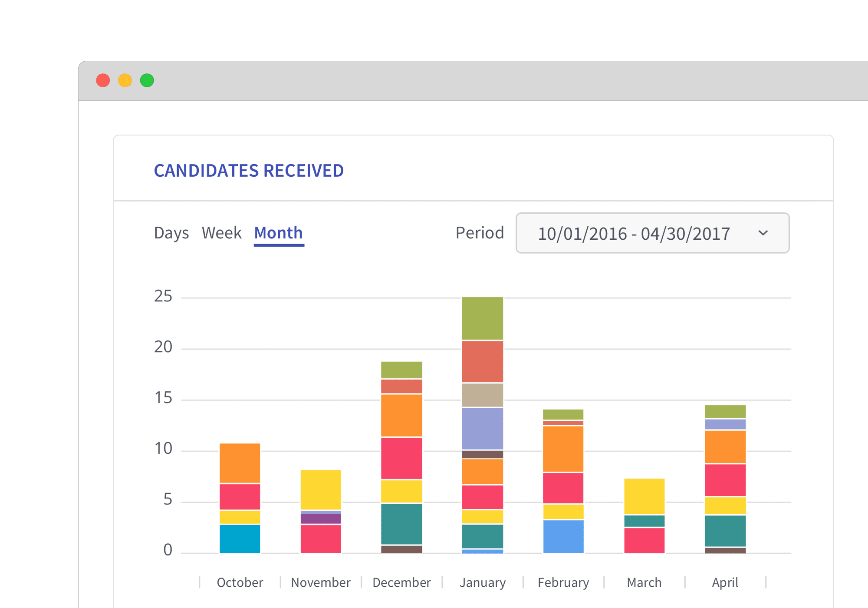Click the yellow traffic-light window button

(x=125, y=80)
